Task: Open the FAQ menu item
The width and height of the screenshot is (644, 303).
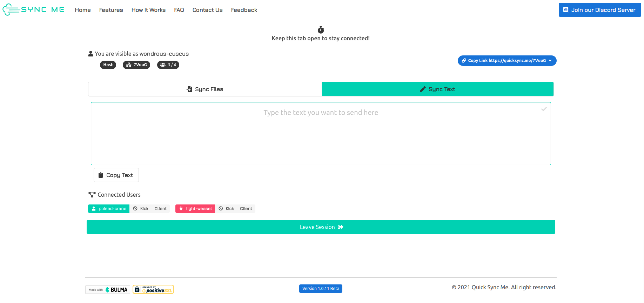Action: (x=179, y=10)
